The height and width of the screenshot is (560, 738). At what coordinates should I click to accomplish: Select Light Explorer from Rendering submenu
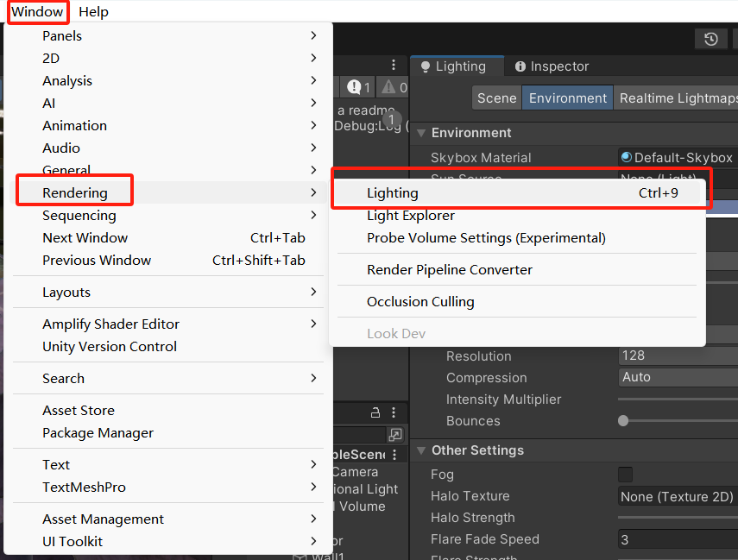[x=410, y=216]
